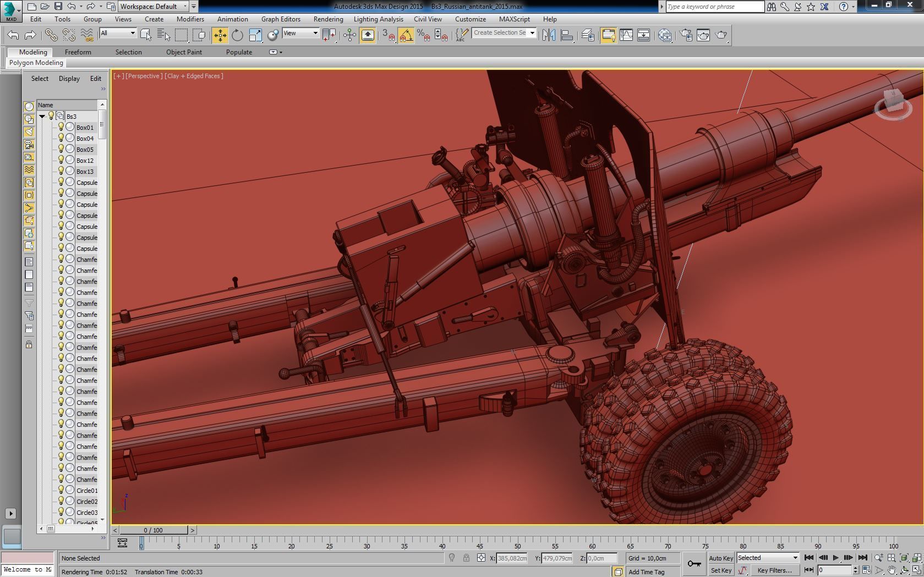The height and width of the screenshot is (577, 924).
Task: Open the Render Setup dialog
Action: 686,35
